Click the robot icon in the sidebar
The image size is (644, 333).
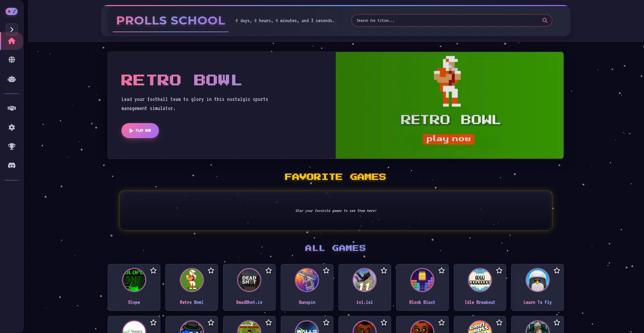pos(12,79)
